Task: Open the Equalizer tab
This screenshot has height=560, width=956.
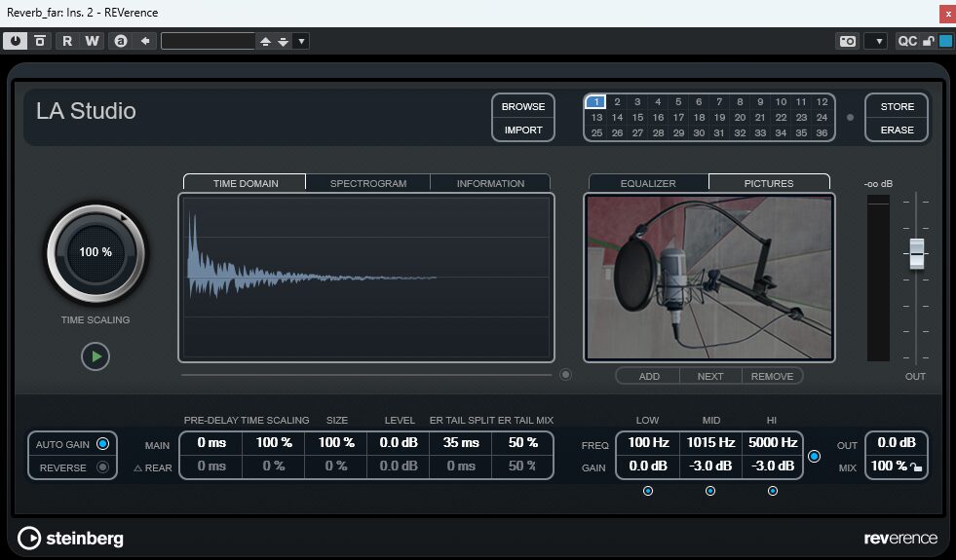Action: pos(648,183)
